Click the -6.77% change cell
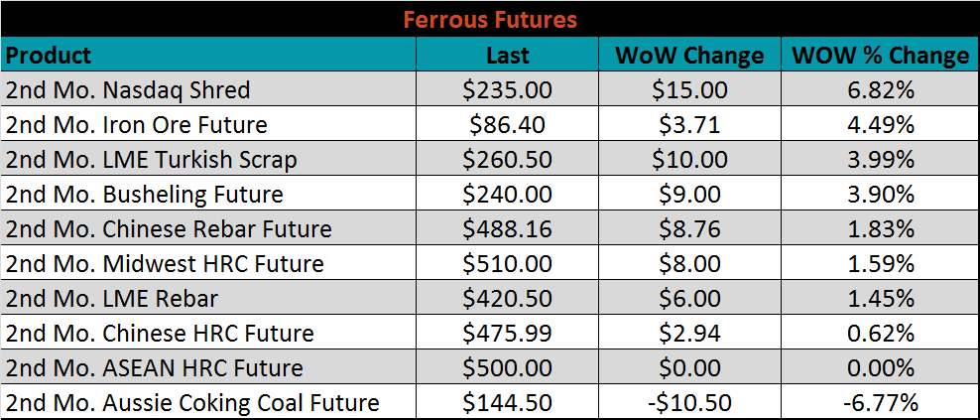980x420 pixels. click(x=880, y=402)
